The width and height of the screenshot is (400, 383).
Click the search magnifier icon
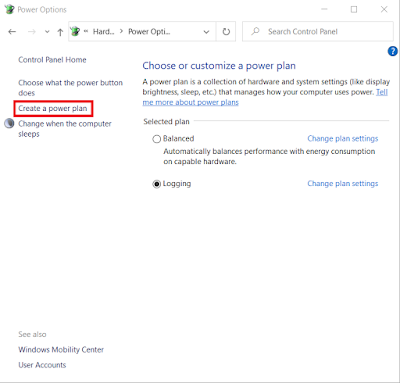coord(256,31)
